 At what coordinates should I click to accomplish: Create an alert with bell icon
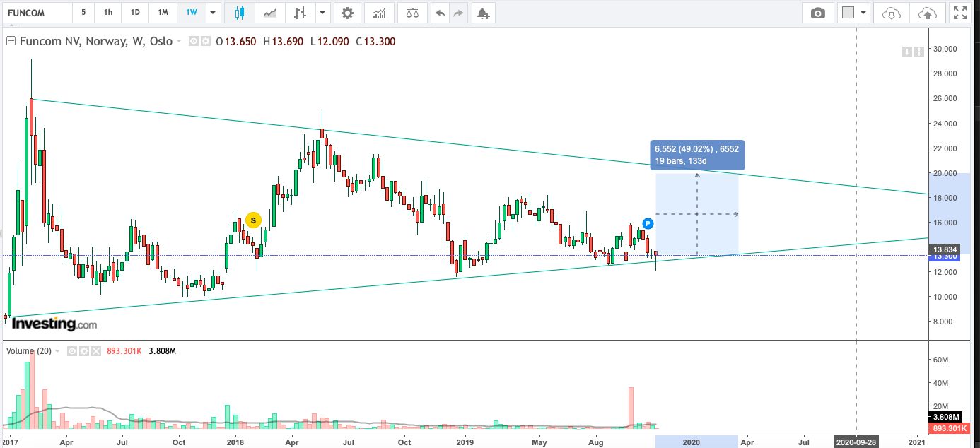pos(482,13)
